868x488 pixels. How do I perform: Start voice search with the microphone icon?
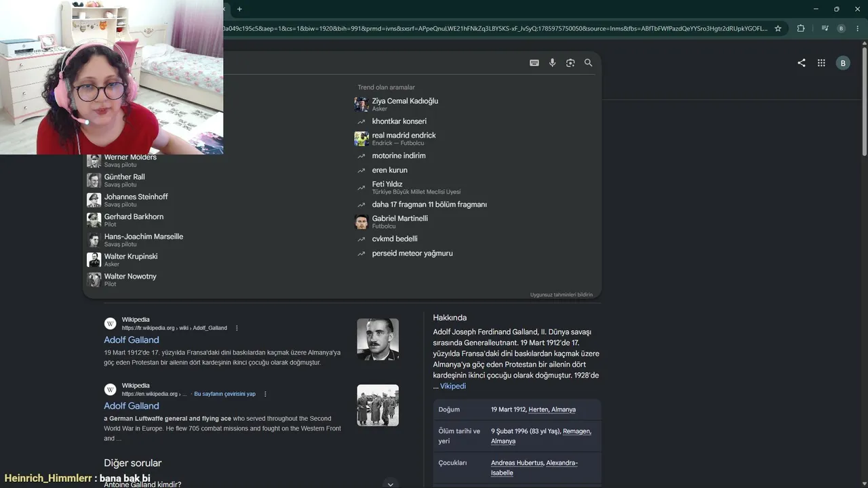click(553, 63)
